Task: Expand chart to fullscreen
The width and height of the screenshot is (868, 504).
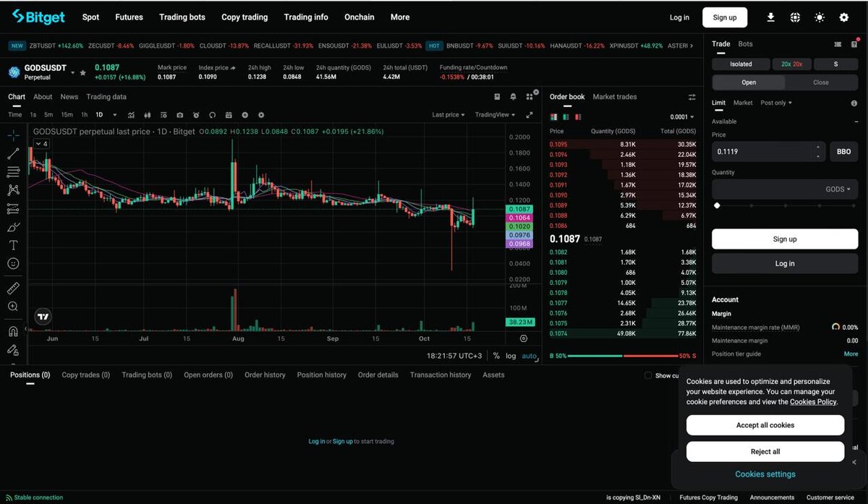Action: click(529, 115)
